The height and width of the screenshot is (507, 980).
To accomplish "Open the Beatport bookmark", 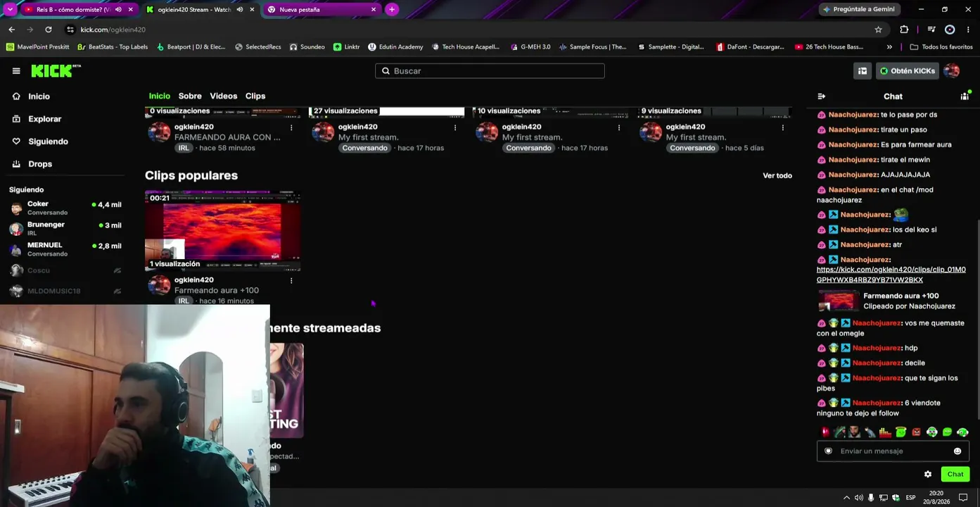I will click(x=191, y=47).
